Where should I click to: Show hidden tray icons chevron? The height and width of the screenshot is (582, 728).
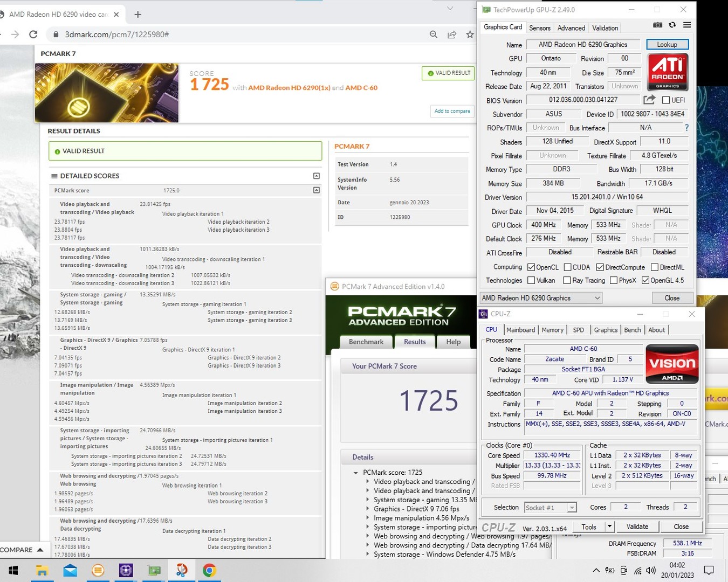click(596, 570)
